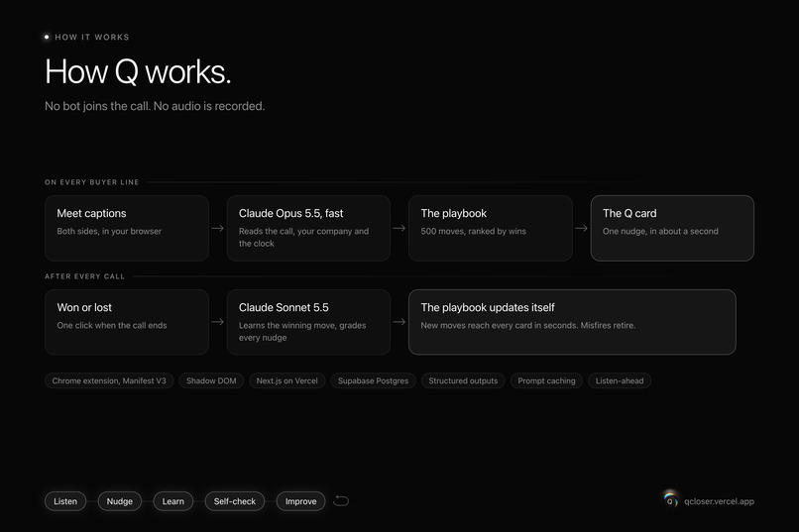799x532 pixels.
Task: Click the Meet captions card
Action: click(126, 228)
